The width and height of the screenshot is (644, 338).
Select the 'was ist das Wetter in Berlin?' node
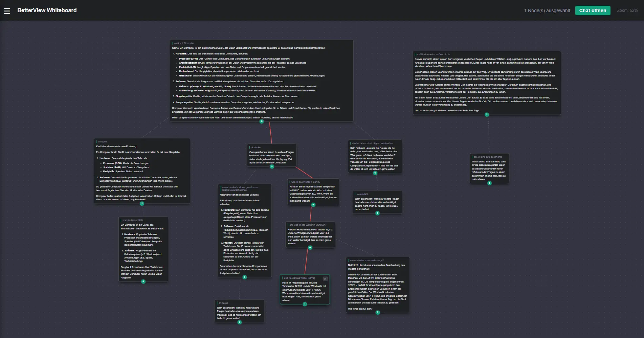[313, 191]
